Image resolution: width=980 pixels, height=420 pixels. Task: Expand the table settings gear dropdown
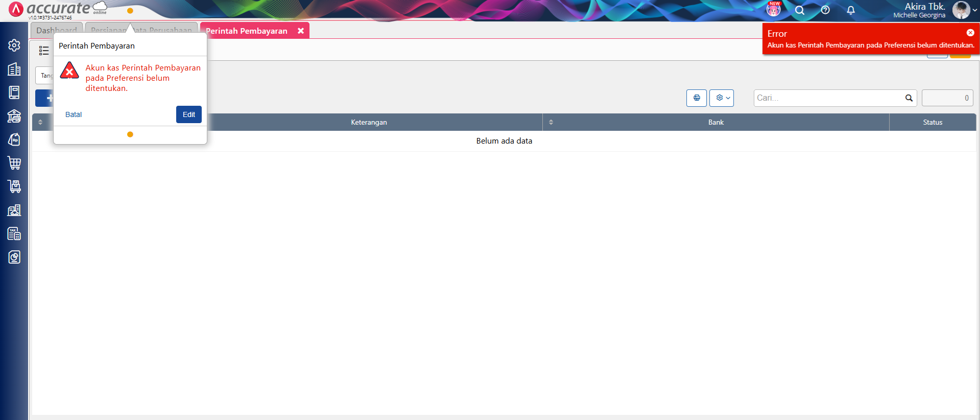[x=722, y=98]
